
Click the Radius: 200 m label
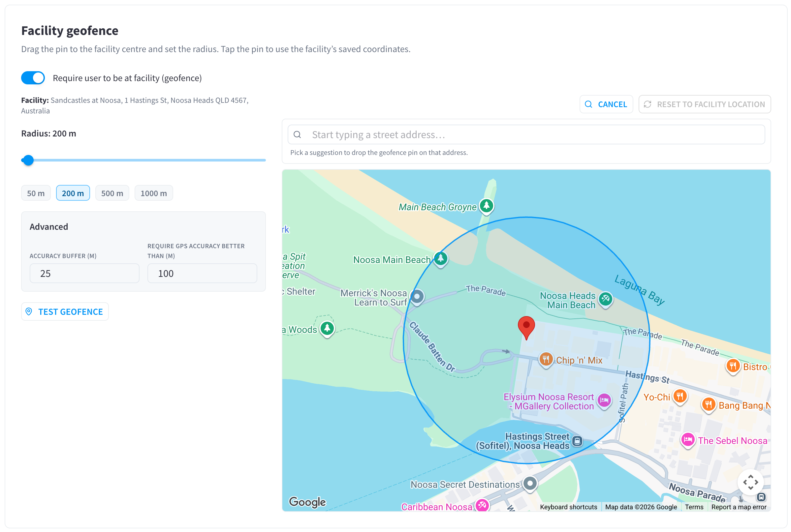click(x=48, y=133)
